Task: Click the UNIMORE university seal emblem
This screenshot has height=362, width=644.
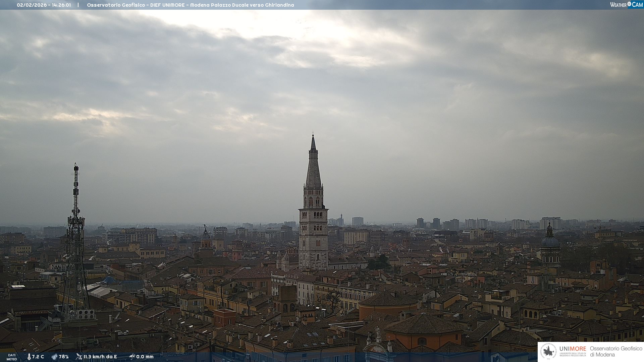Action: [x=548, y=352]
